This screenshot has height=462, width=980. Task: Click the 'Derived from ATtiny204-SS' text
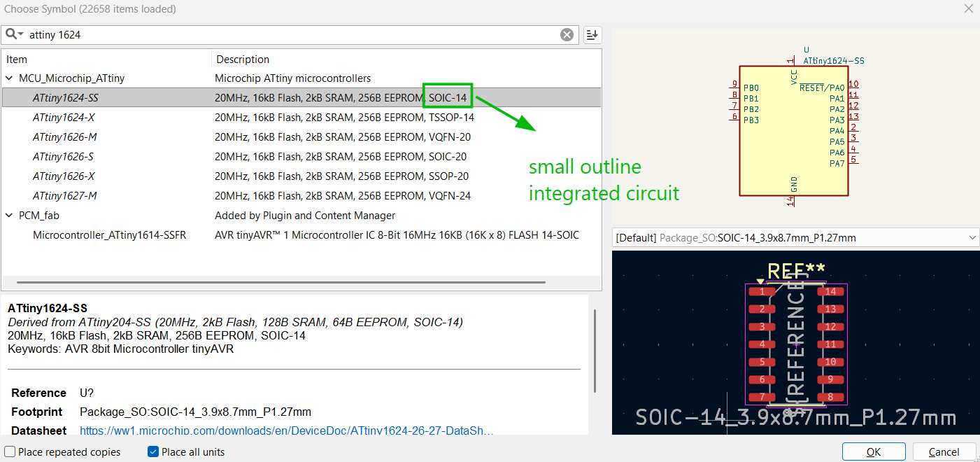pos(236,322)
